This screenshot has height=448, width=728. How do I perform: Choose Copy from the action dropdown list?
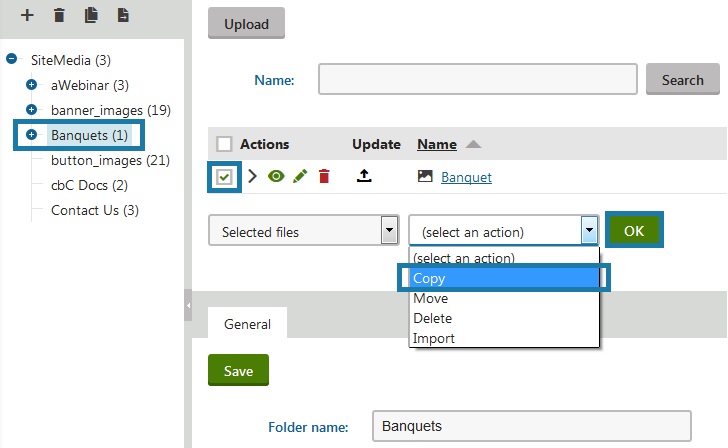(x=504, y=278)
